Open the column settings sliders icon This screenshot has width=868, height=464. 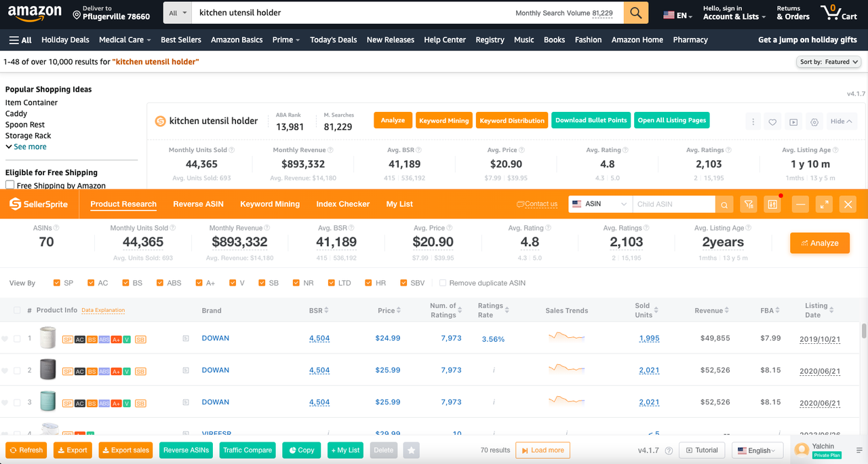click(772, 204)
